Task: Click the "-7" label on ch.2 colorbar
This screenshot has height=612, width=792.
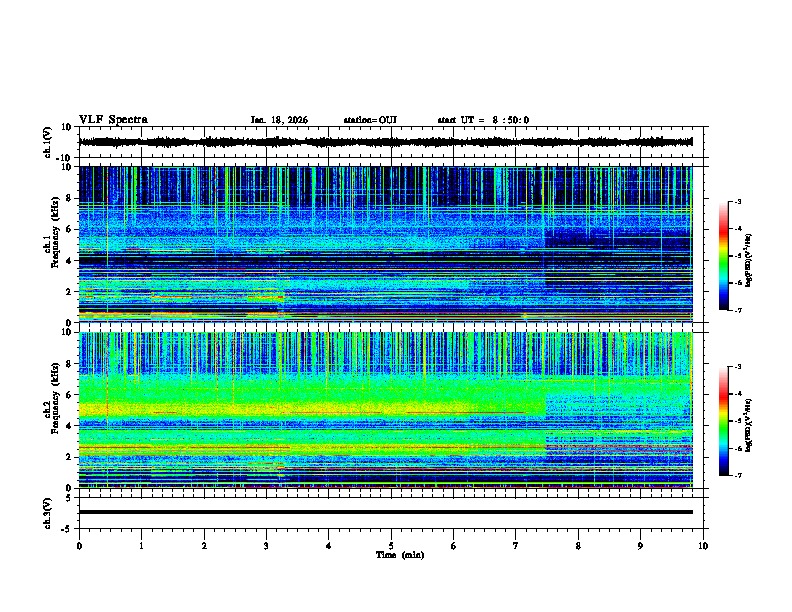Action: pos(737,475)
